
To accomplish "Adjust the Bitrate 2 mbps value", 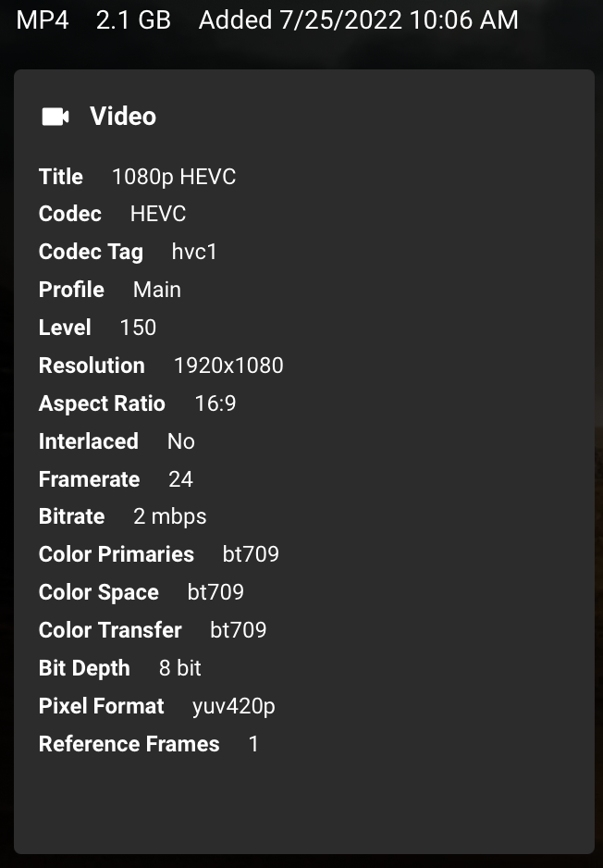I will pos(170,516).
